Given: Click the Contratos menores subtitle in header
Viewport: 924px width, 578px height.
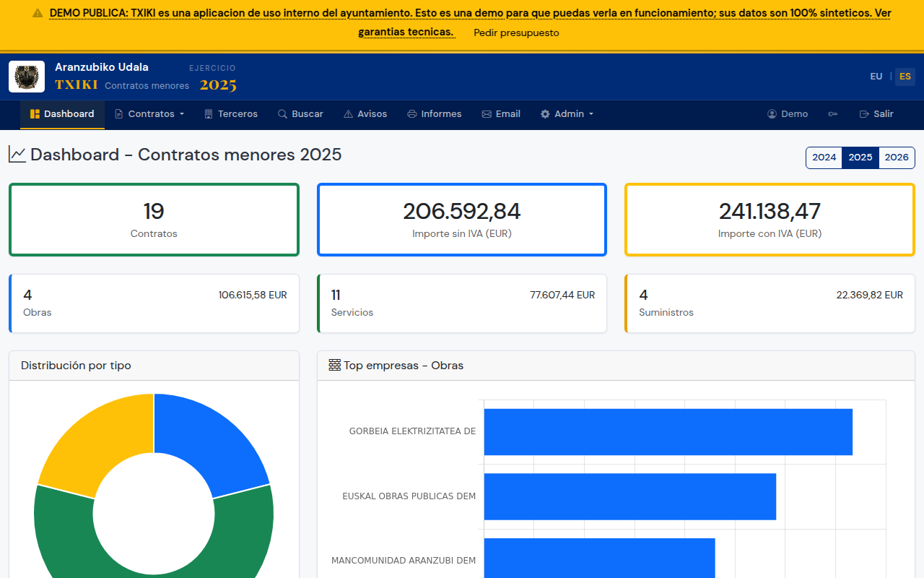Looking at the screenshot, I should click(147, 86).
